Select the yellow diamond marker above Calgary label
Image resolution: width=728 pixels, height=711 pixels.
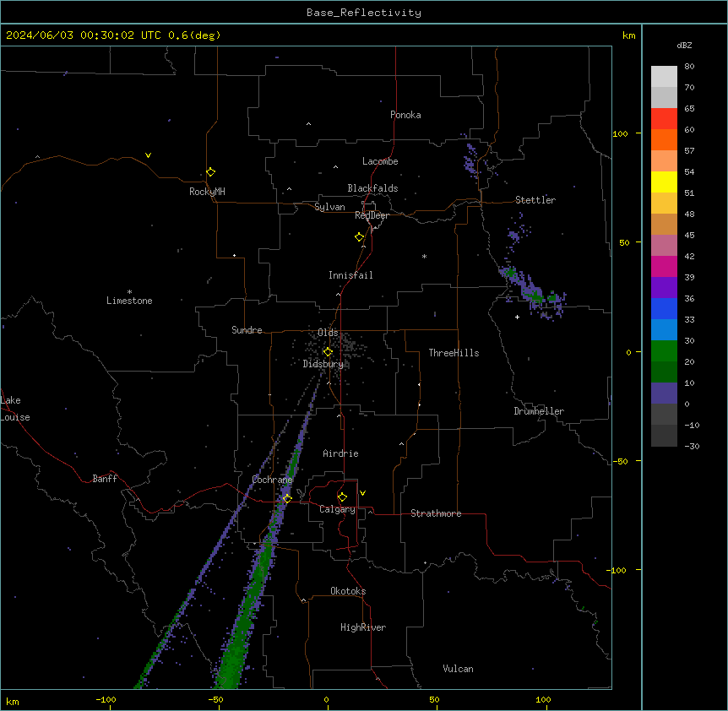(x=342, y=497)
